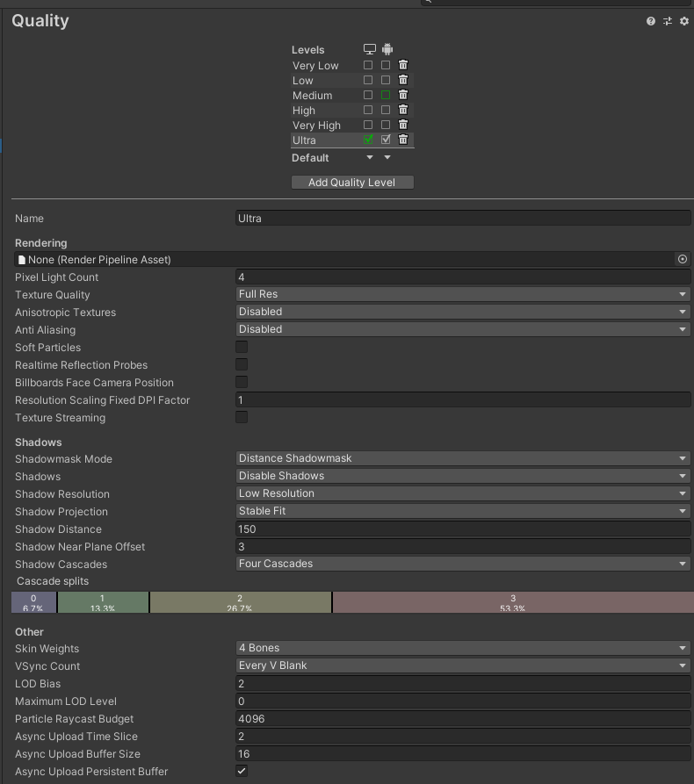Click the Add Quality Level button
This screenshot has width=694, height=784.
click(351, 183)
